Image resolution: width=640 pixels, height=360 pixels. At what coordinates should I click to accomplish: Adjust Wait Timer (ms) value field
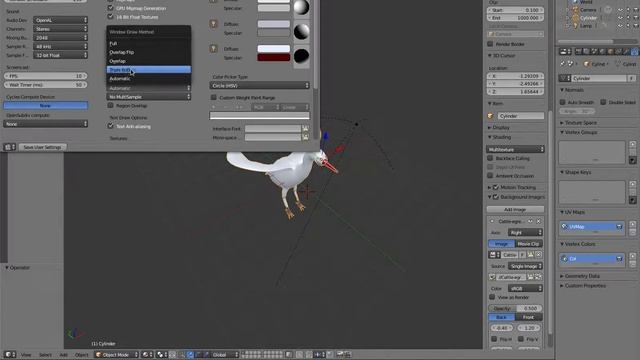click(45, 84)
